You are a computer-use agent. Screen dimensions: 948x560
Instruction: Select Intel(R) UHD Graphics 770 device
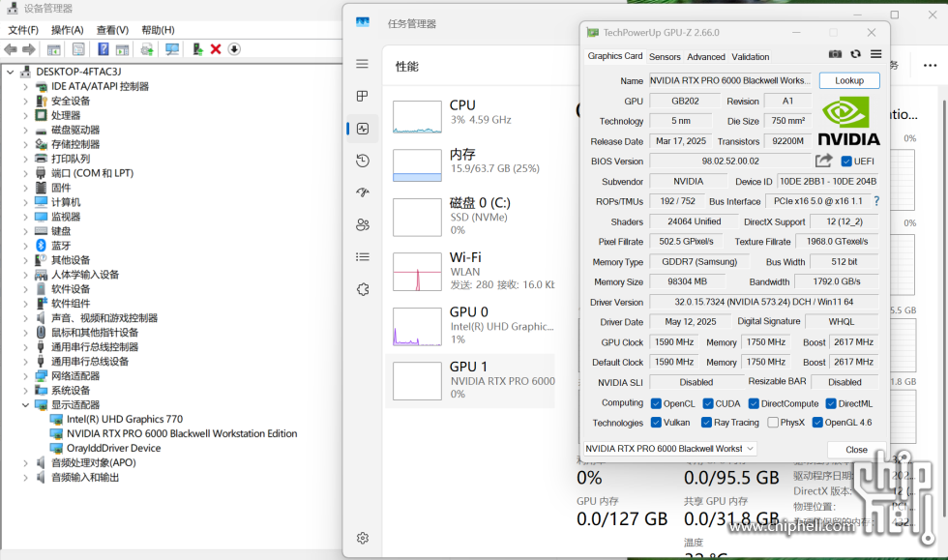tap(125, 419)
